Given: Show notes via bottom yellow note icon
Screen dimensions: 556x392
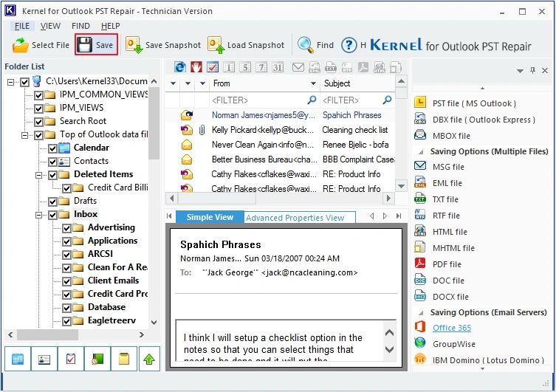Looking at the screenshot, I should coord(124,359).
